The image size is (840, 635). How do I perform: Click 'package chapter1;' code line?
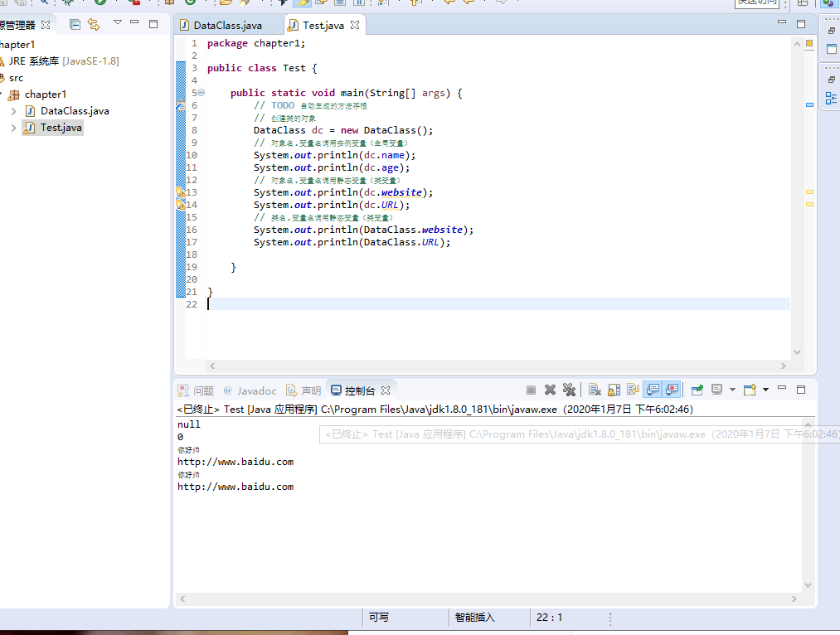256,43
